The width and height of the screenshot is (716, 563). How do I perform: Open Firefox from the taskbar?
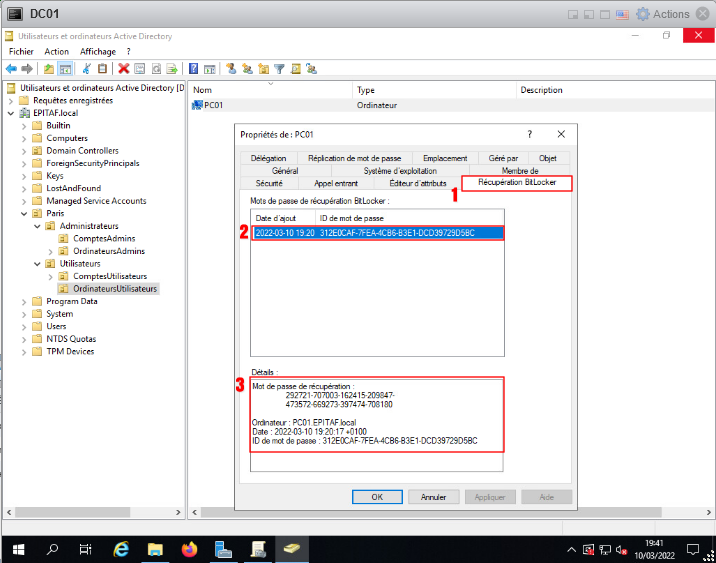190,549
